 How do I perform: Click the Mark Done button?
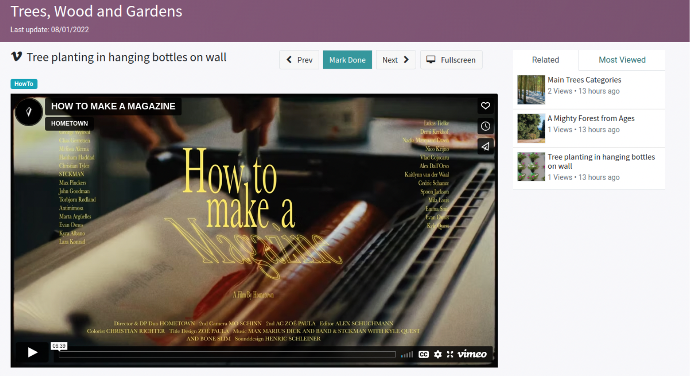click(x=347, y=60)
